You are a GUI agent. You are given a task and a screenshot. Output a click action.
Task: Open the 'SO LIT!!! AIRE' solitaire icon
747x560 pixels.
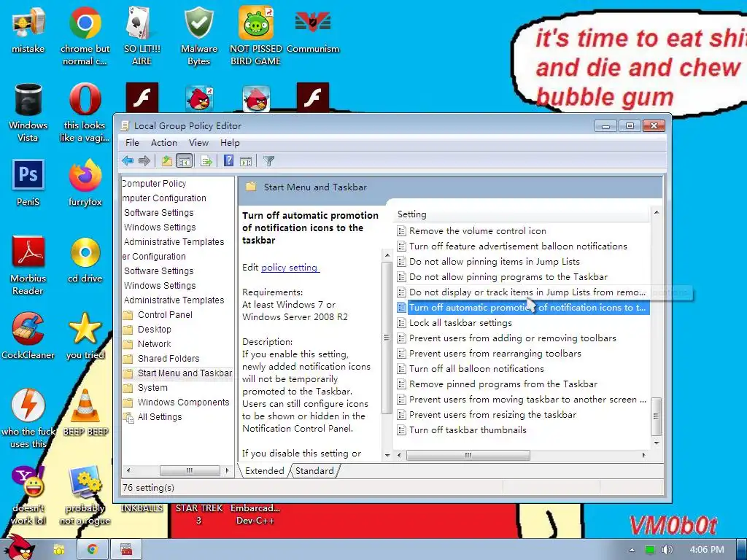(142, 36)
